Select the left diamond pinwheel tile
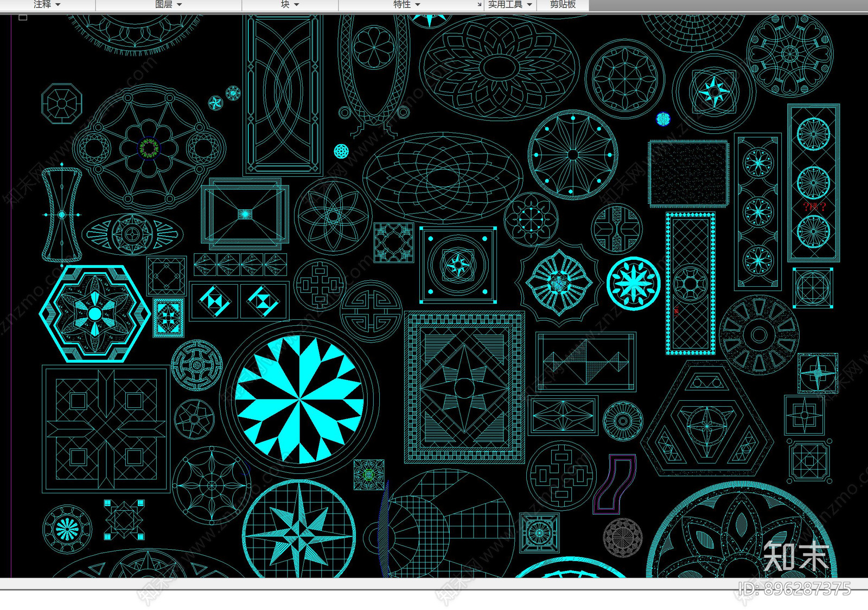The width and height of the screenshot is (868, 610). tap(215, 301)
